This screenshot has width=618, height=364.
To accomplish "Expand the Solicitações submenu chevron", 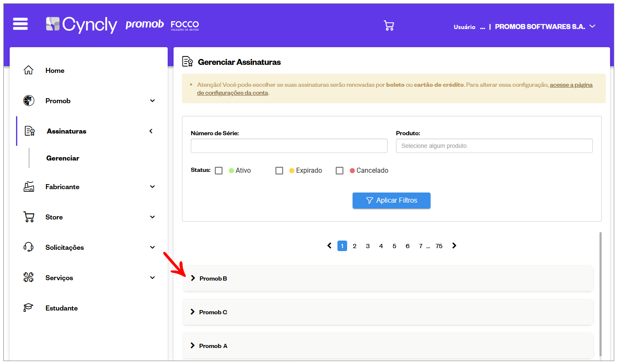I will [152, 247].
